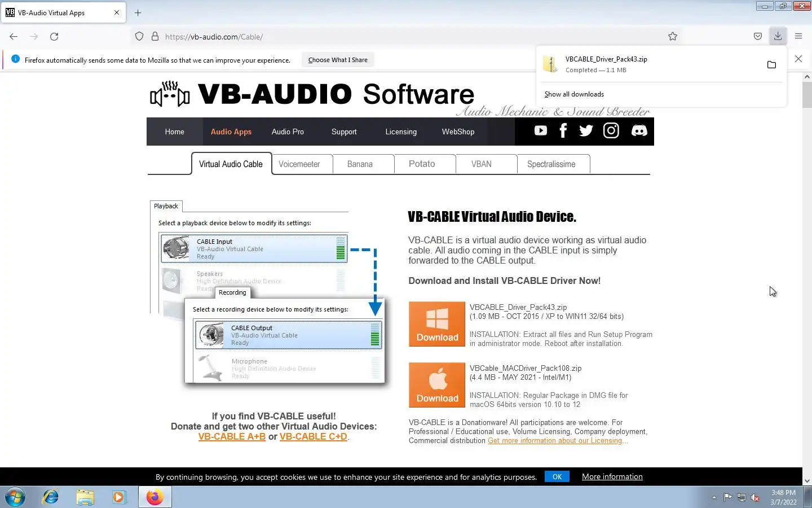812x508 pixels.
Task: Download the Windows VB-CABLE driver
Action: [x=437, y=324]
